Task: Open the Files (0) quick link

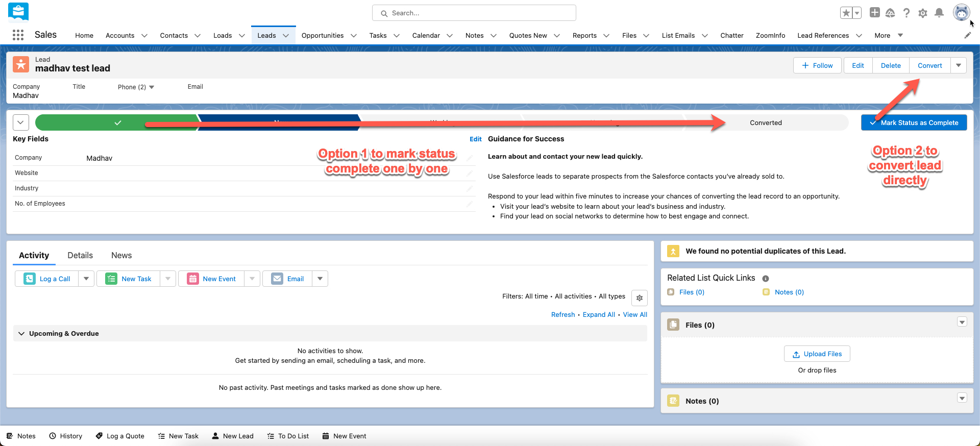Action: pyautogui.click(x=692, y=292)
